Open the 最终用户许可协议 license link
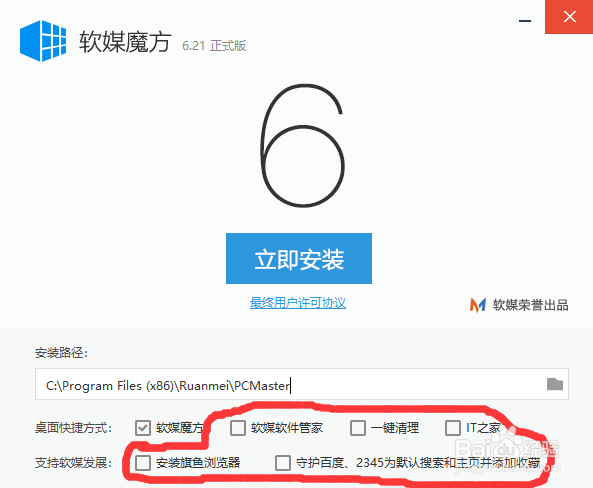Image resolution: width=593 pixels, height=488 pixels. (x=298, y=303)
